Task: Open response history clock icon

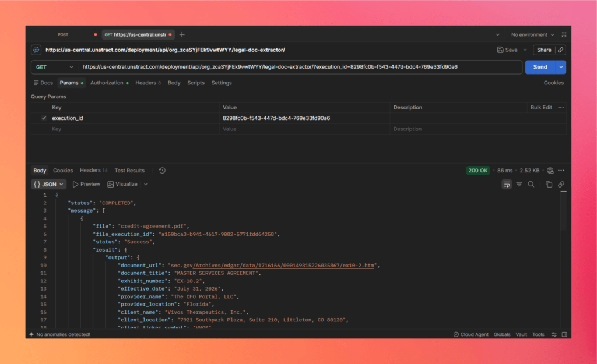Action: click(x=162, y=171)
